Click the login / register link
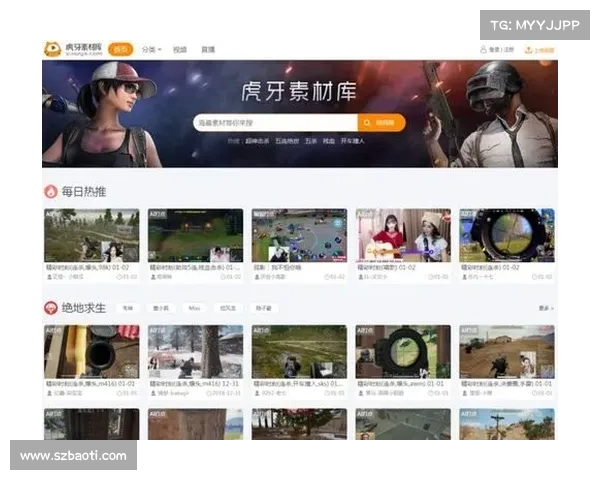 [501, 49]
